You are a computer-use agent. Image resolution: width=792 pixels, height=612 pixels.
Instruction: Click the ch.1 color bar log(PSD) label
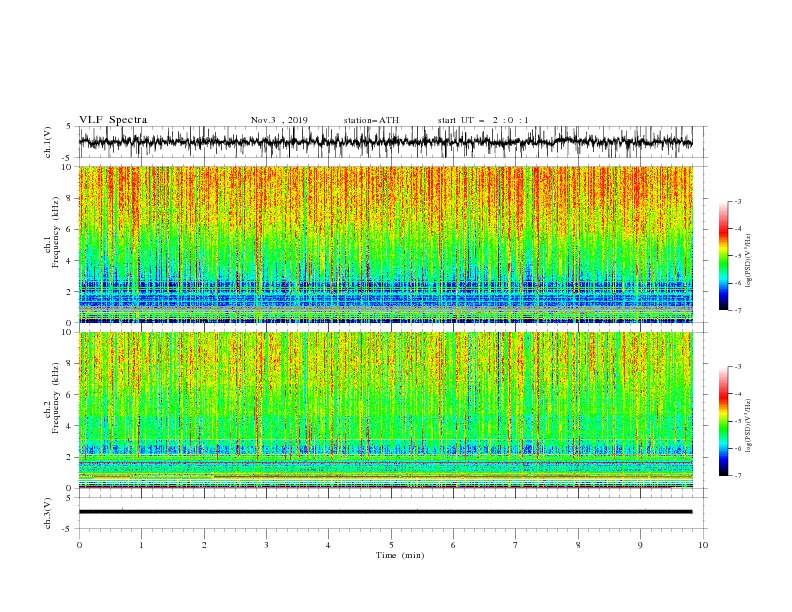pos(748,261)
